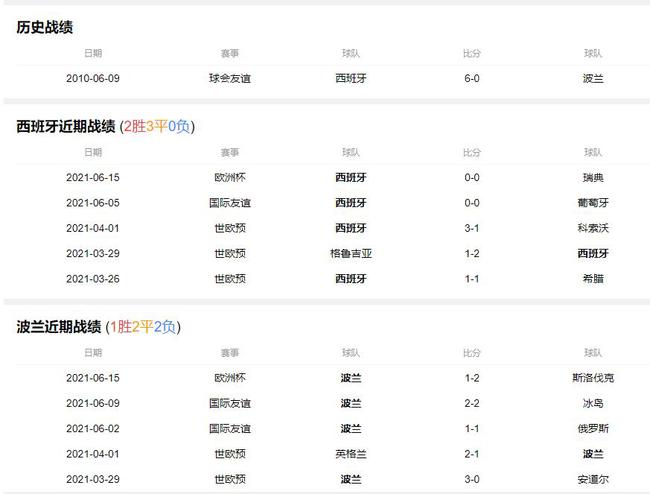Open the 2010-06-09 match date entry
The image size is (650, 494).
tap(92, 78)
